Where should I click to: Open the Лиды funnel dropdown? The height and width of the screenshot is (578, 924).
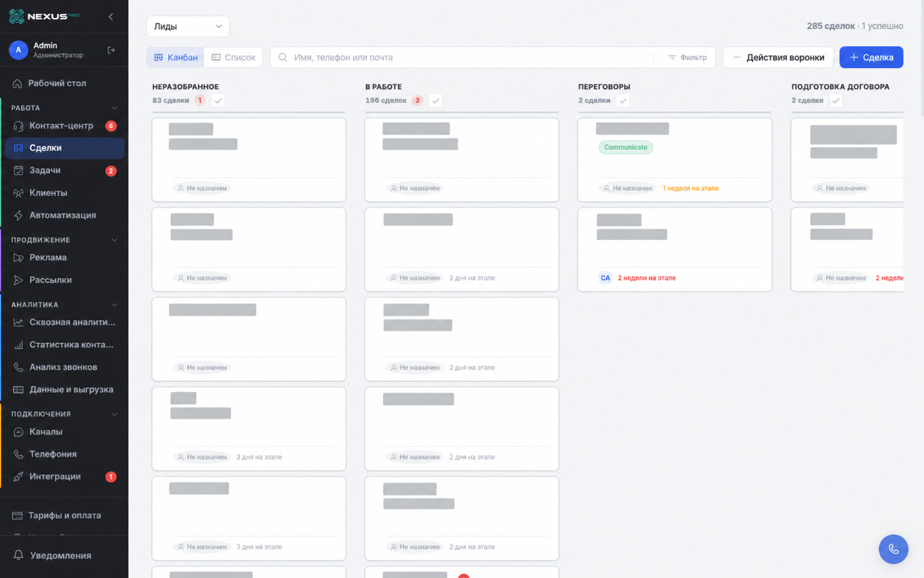point(188,26)
